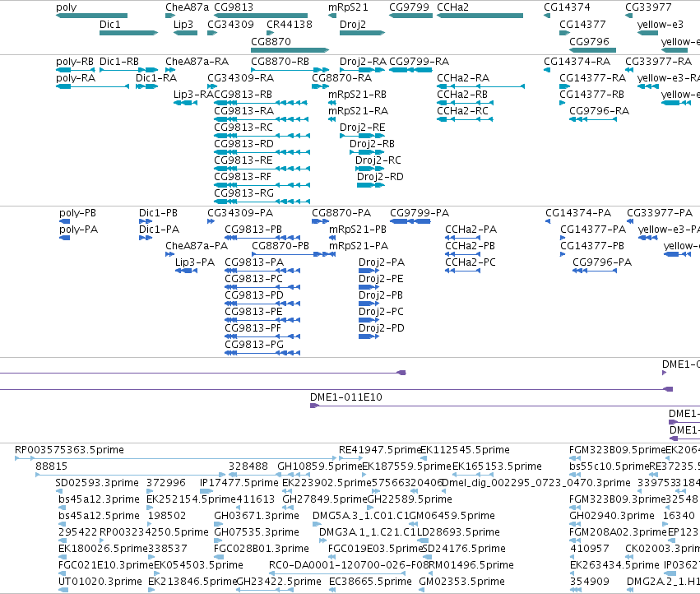This screenshot has height=594, width=700.
Task: Select the CCHa2 gene feature
Action: click(x=480, y=16)
